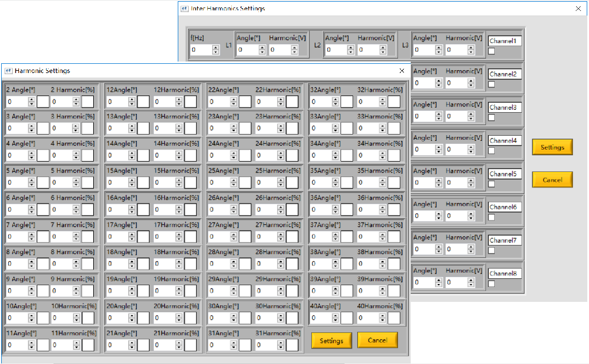
Task: Click the 19Harmonic[%] input field
Action: click(164, 290)
